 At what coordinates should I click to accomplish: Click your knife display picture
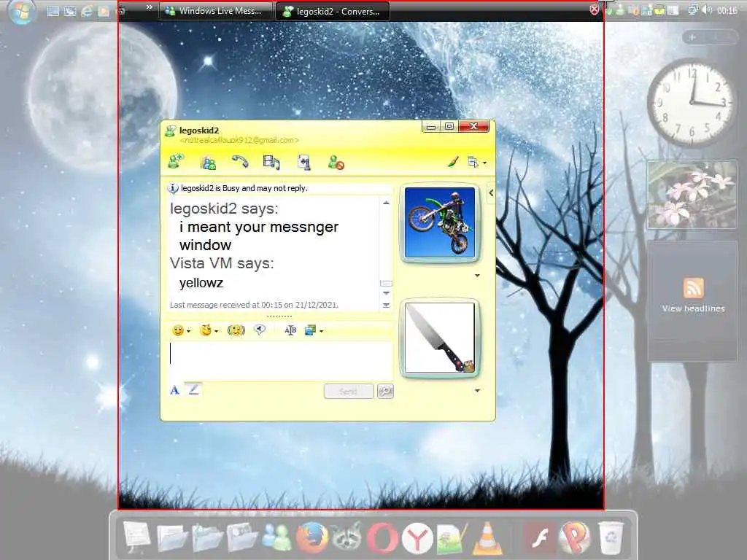point(439,338)
